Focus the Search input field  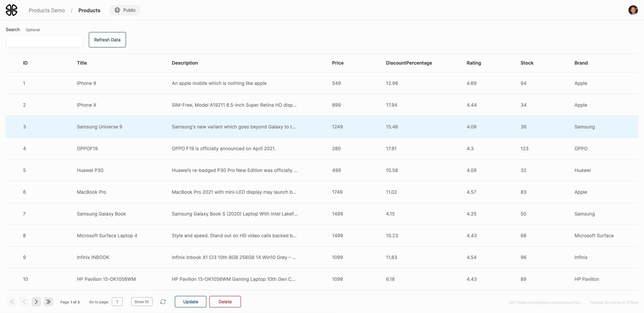[44, 41]
